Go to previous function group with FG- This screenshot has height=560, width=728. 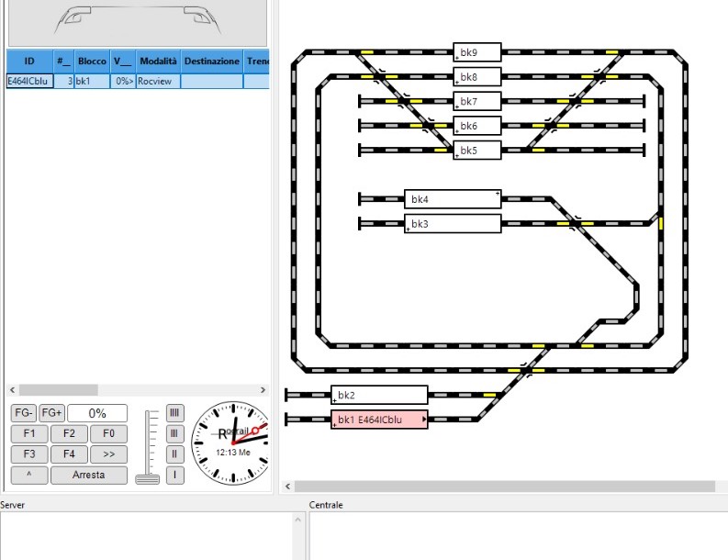(x=23, y=413)
